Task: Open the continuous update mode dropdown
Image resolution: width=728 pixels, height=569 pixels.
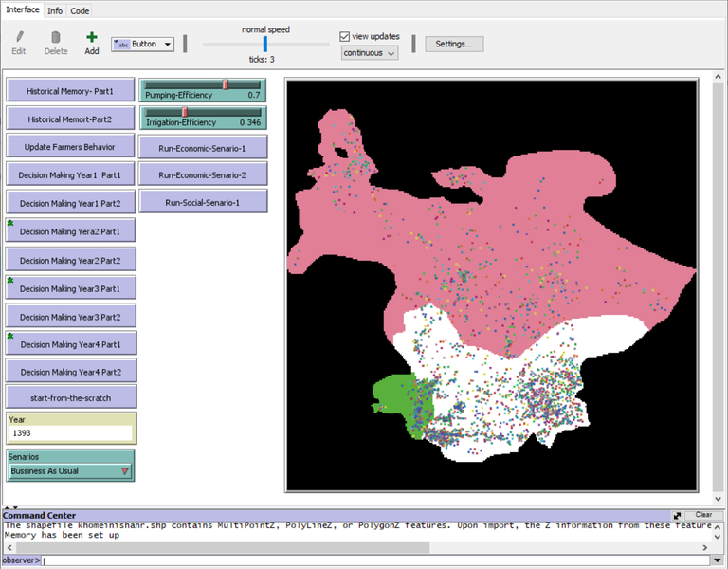Action: (x=370, y=53)
